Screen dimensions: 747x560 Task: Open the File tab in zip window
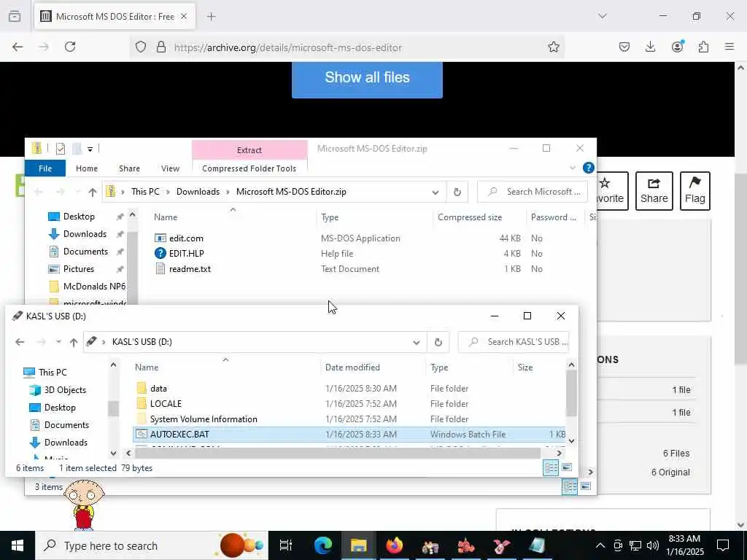point(45,168)
